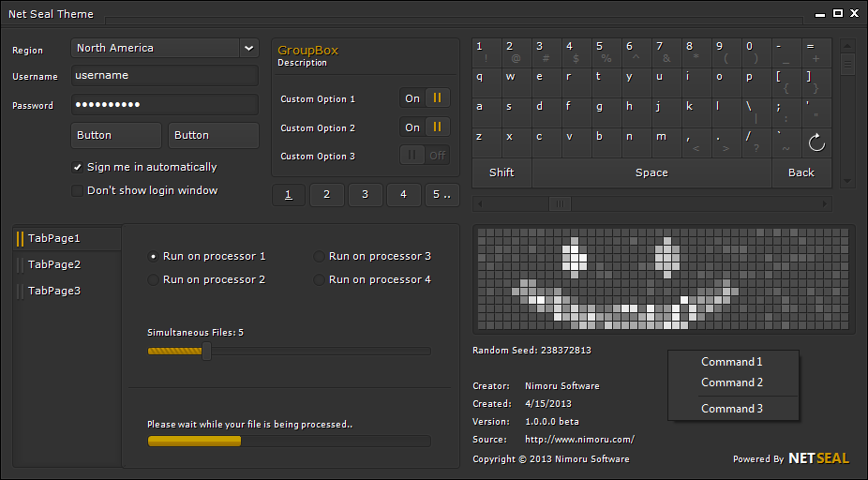Uncheck Sign me in automatically
Image resolution: width=868 pixels, height=480 pixels.
click(x=78, y=168)
